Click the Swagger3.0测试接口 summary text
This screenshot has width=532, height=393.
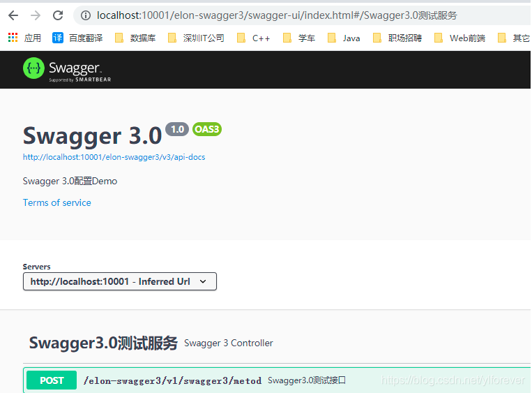point(306,380)
